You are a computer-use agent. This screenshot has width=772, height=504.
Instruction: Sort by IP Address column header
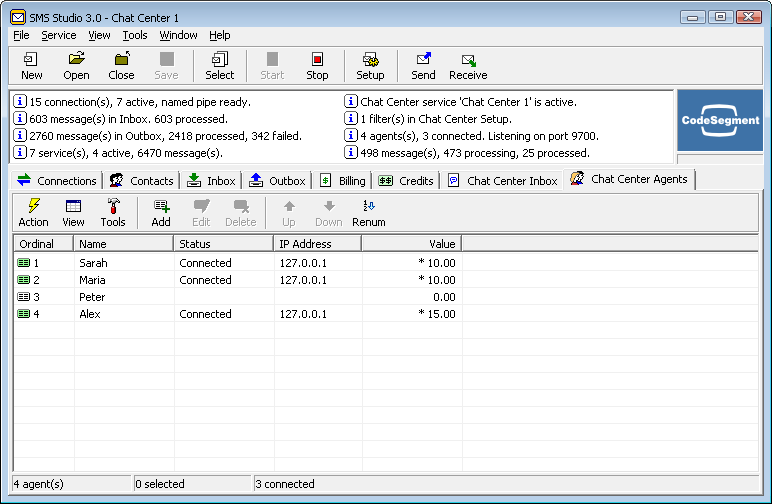pos(317,244)
